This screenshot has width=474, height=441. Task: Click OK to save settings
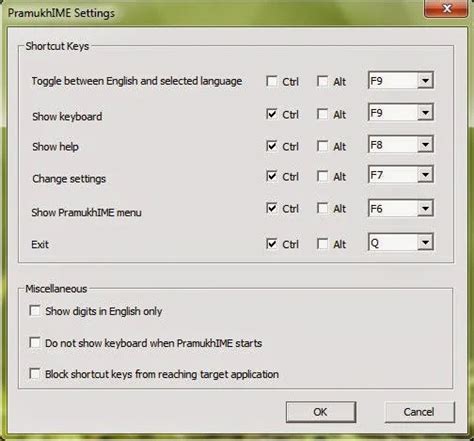[x=321, y=412]
